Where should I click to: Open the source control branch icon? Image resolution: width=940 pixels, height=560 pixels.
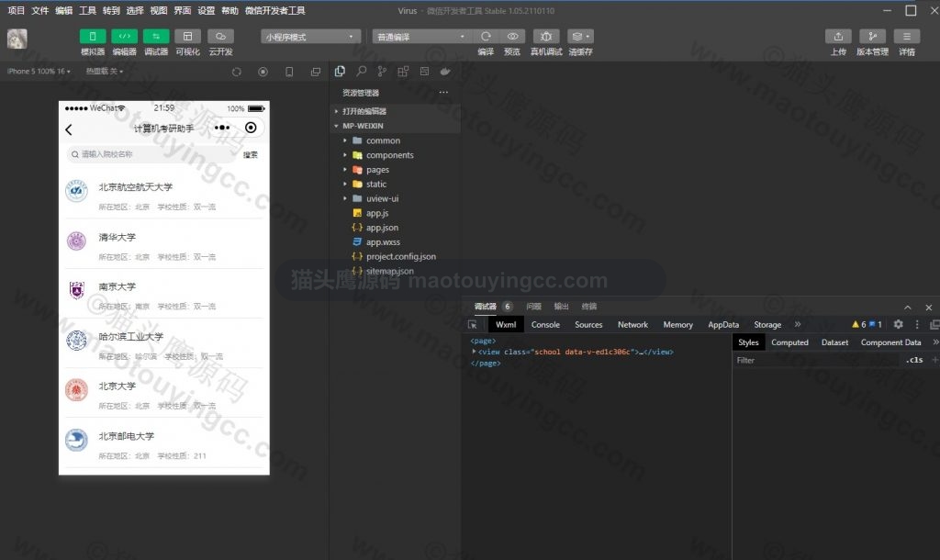point(382,72)
